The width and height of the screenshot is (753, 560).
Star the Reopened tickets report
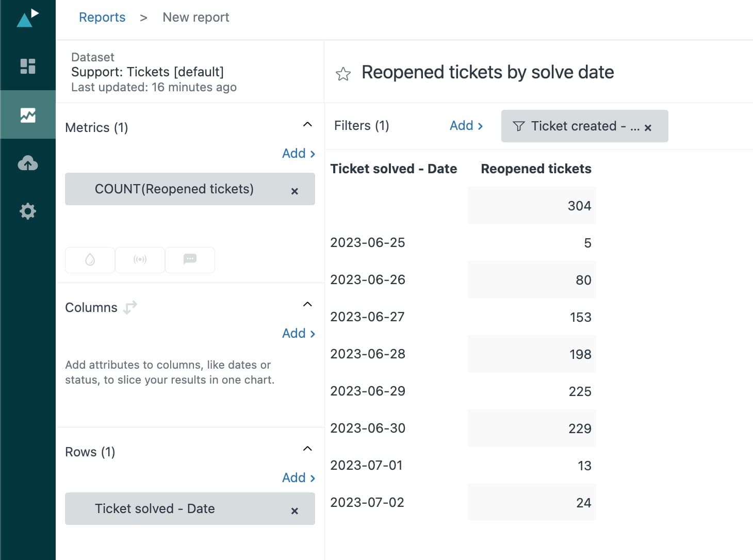(343, 74)
